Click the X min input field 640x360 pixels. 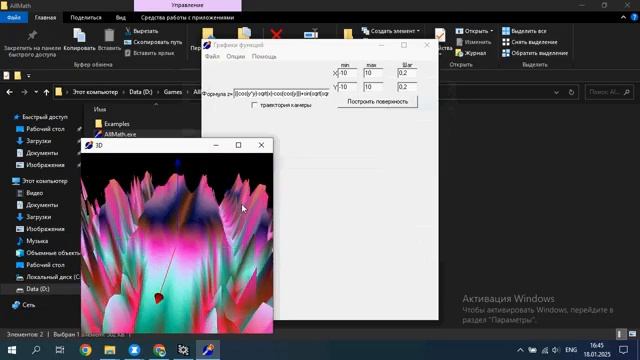tap(347, 73)
